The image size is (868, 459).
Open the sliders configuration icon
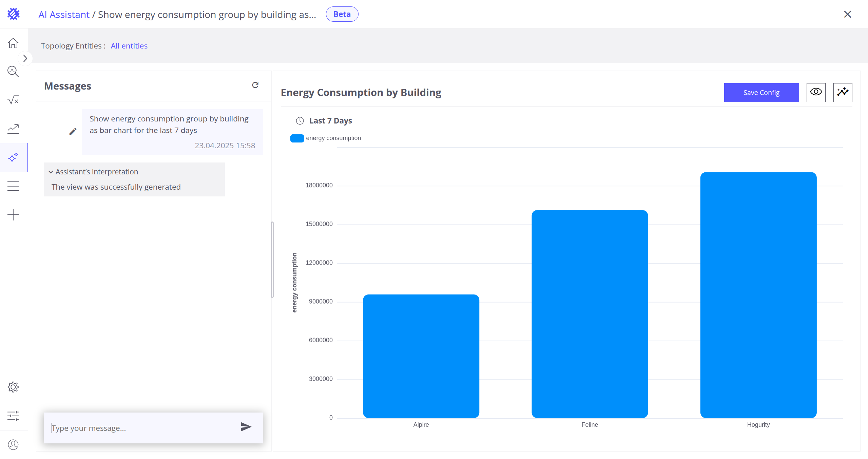coord(13,416)
